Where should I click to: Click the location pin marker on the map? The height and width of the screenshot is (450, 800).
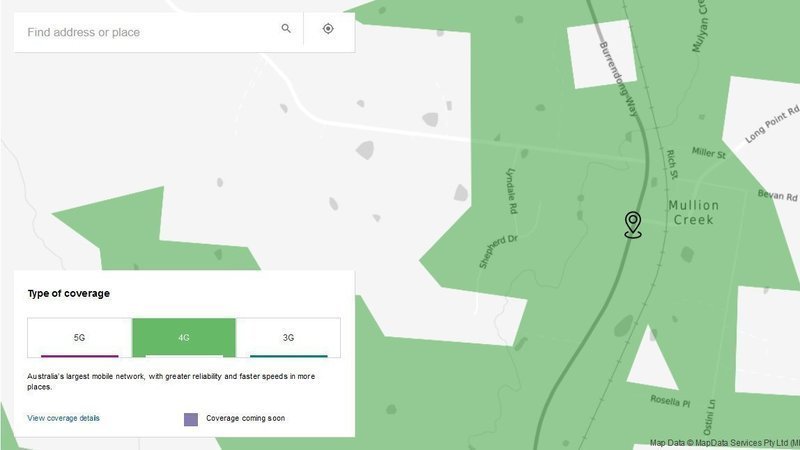[632, 224]
